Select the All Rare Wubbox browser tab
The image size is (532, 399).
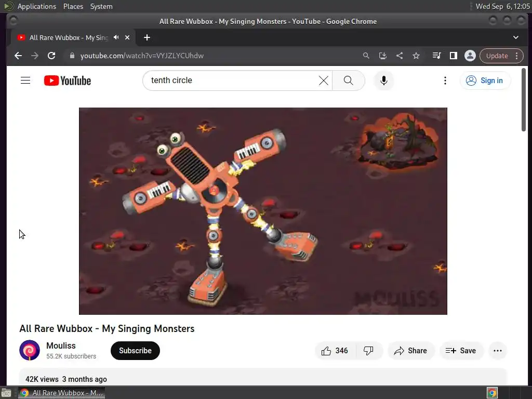tap(73, 37)
